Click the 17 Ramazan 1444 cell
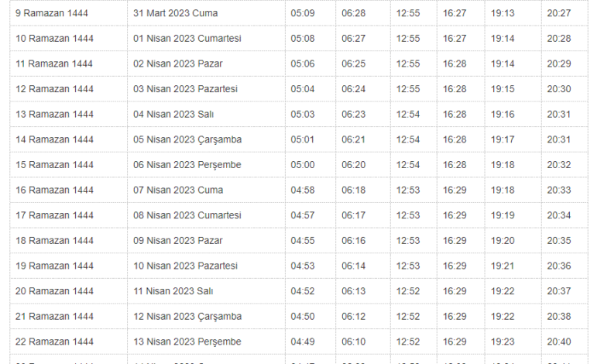This screenshot has width=604, height=364. 54,215
